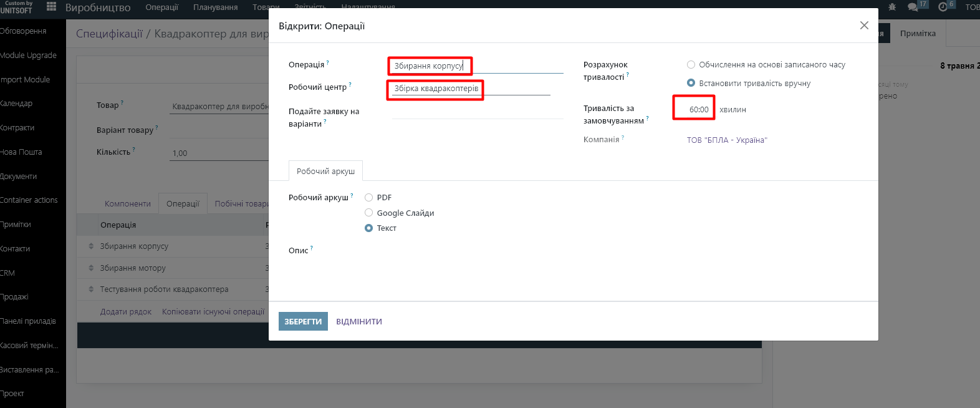
Task: Open company link ТОВ "БПЛА - Україна"
Action: coord(727,140)
